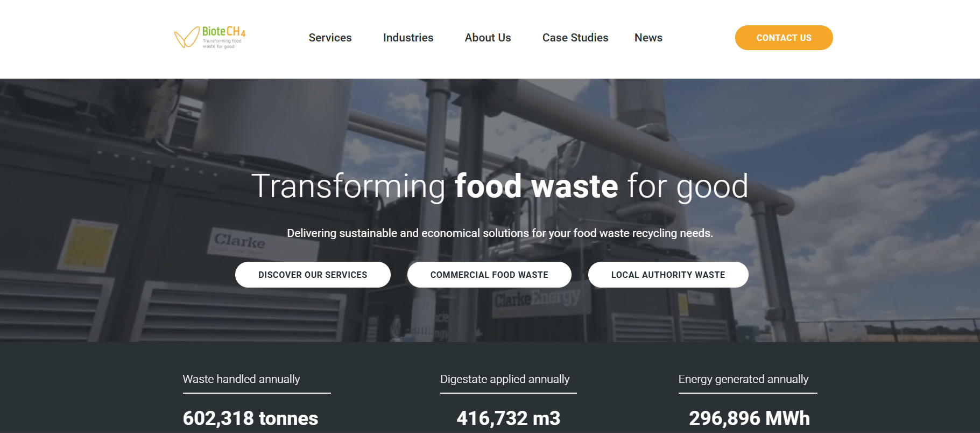Click the BioteCH4 butterfly logo icon

(187, 37)
